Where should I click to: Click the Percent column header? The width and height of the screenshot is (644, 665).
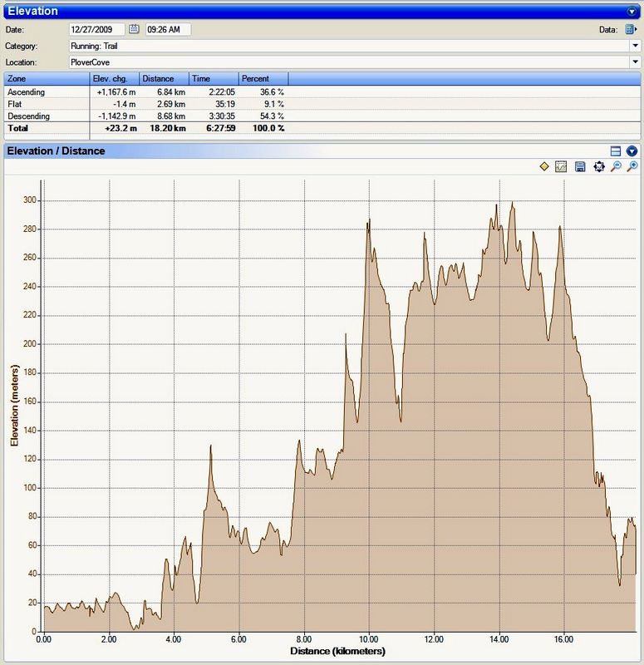(263, 78)
